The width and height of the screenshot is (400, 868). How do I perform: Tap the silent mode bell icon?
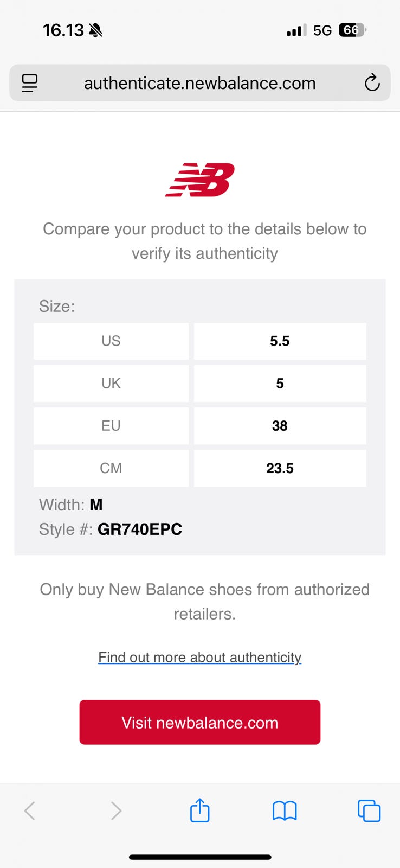(x=95, y=30)
